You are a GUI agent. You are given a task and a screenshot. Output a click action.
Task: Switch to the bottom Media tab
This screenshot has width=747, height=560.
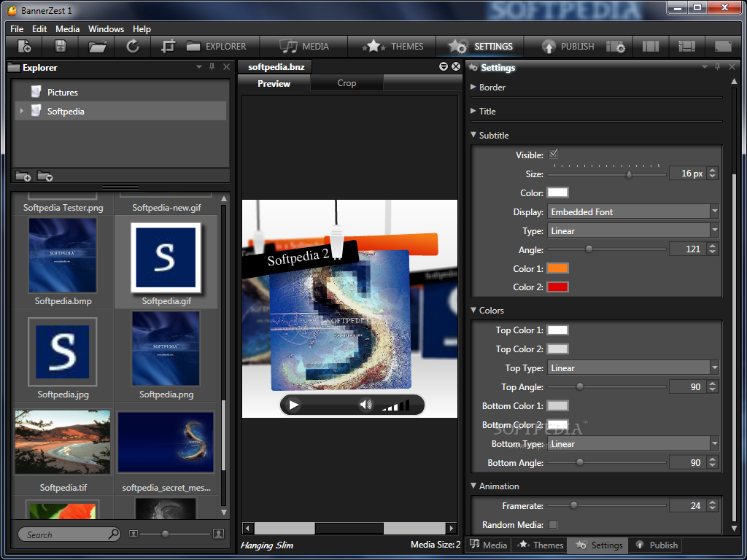pyautogui.click(x=489, y=545)
